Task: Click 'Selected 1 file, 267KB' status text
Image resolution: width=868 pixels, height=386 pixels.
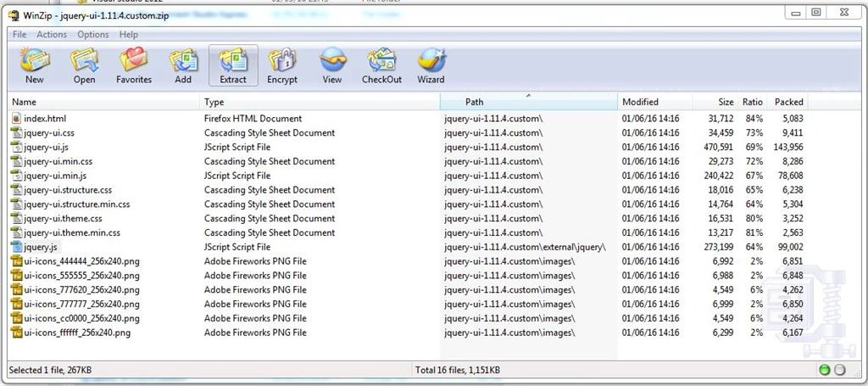Action: click(x=51, y=369)
